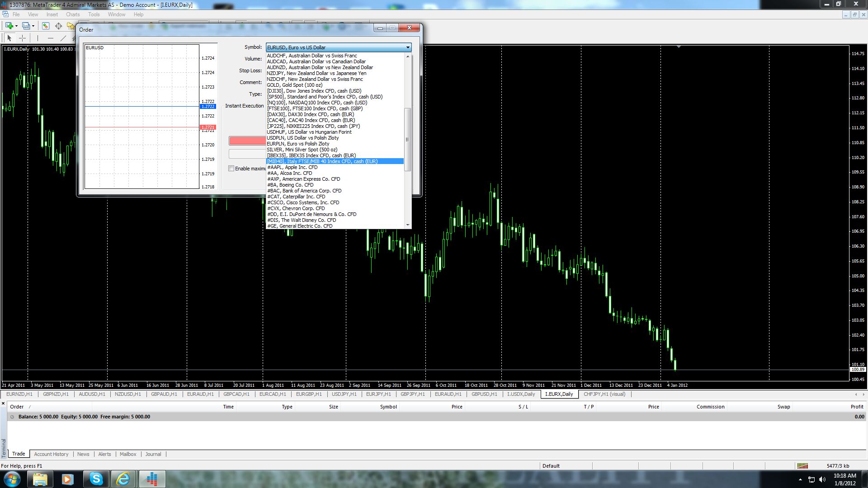868x488 pixels.
Task: Pick [DAX30] DAX30 Index CFD option
Action: (x=335, y=114)
